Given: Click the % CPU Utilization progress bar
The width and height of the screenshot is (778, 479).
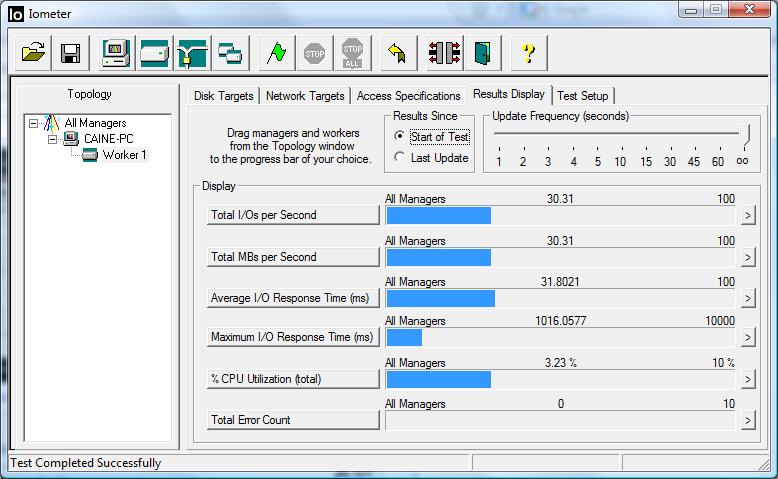Looking at the screenshot, I should pyautogui.click(x=561, y=380).
